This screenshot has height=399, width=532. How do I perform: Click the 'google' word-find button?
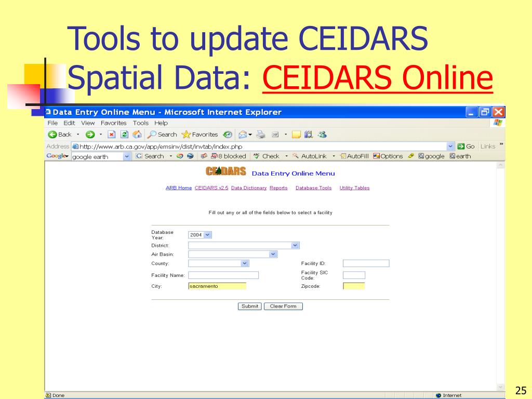coord(431,156)
